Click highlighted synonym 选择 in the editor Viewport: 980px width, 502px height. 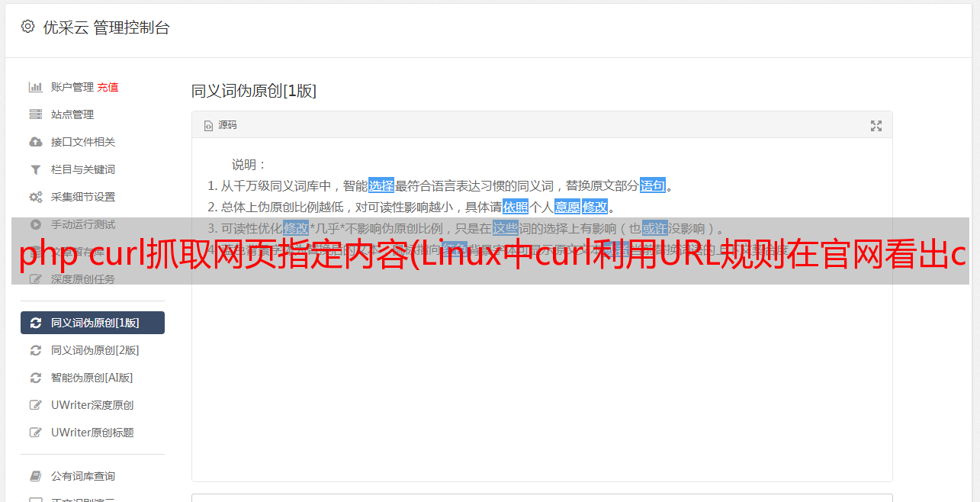(381, 185)
